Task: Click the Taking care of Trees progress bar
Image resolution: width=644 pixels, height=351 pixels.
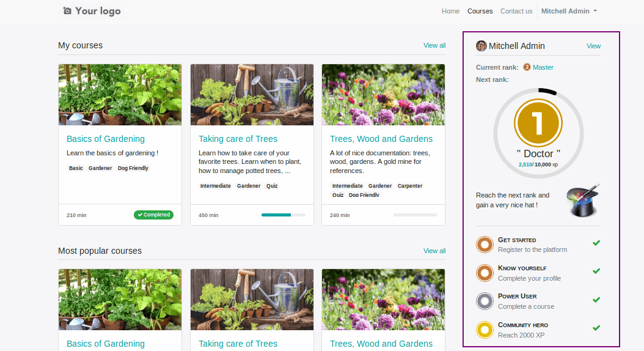Action: click(x=284, y=215)
